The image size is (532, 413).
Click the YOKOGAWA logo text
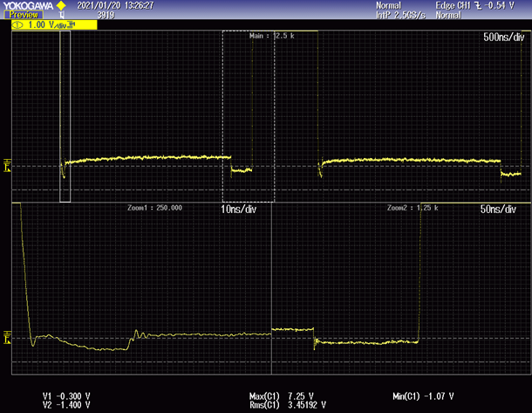tap(28, 6)
